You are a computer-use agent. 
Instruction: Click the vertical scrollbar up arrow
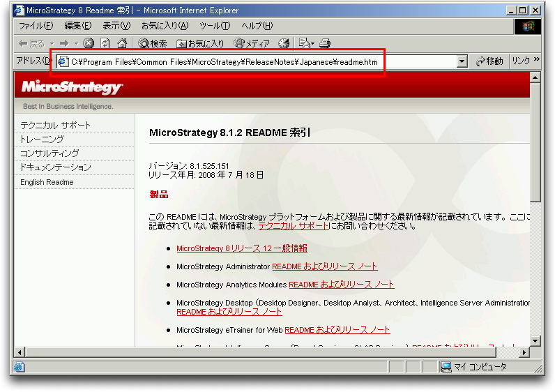point(535,77)
